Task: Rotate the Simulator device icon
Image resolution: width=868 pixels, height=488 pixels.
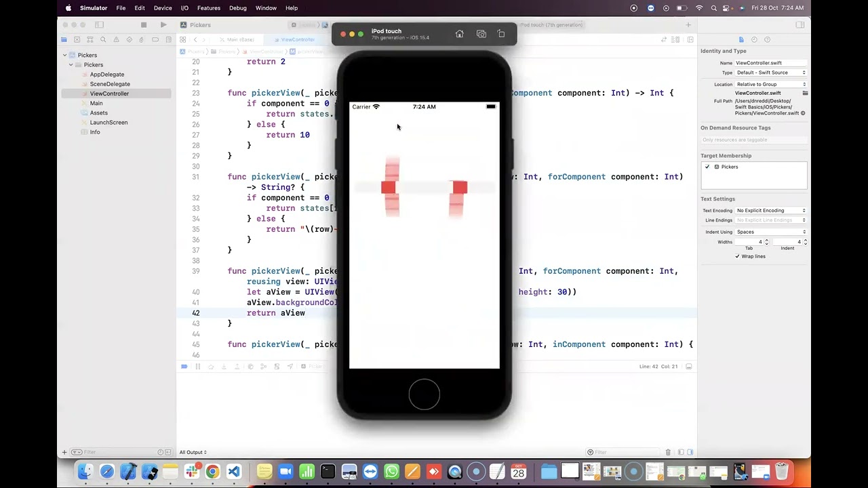Action: (x=501, y=34)
